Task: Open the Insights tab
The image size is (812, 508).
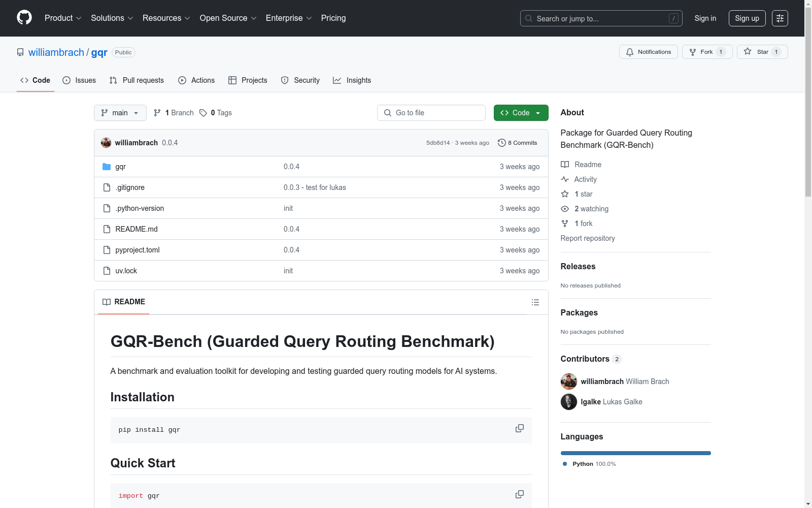Action: point(352,80)
